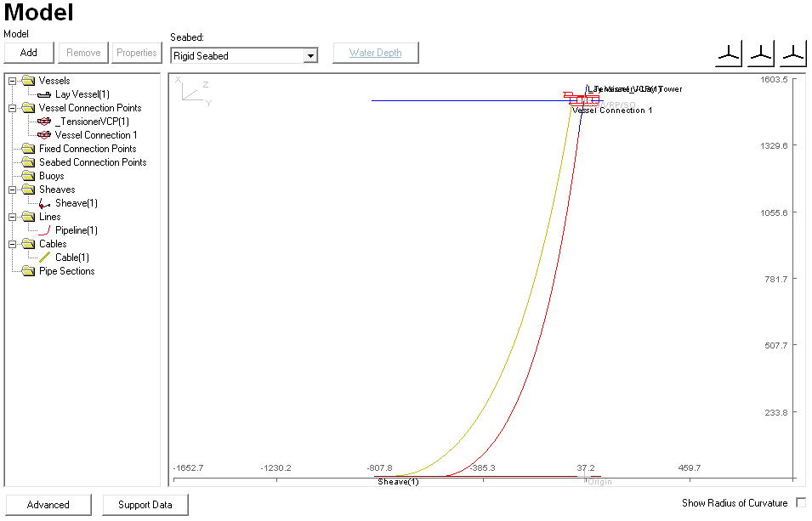This screenshot has height=521, width=812.
Task: Click the Add button
Action: point(29,53)
